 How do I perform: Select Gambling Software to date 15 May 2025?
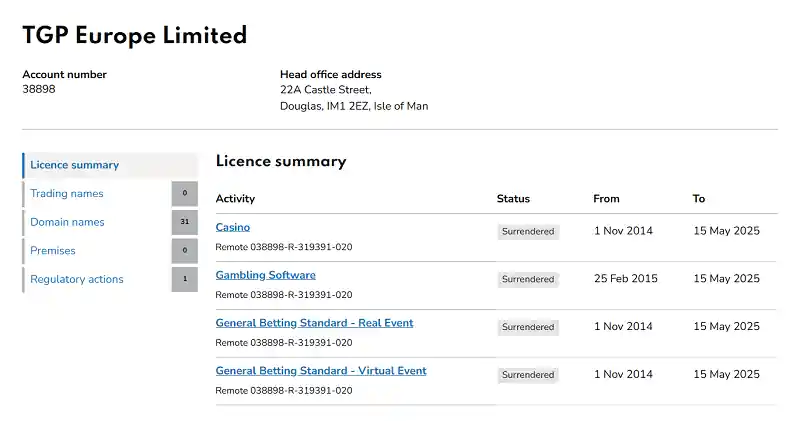pyautogui.click(x=727, y=279)
